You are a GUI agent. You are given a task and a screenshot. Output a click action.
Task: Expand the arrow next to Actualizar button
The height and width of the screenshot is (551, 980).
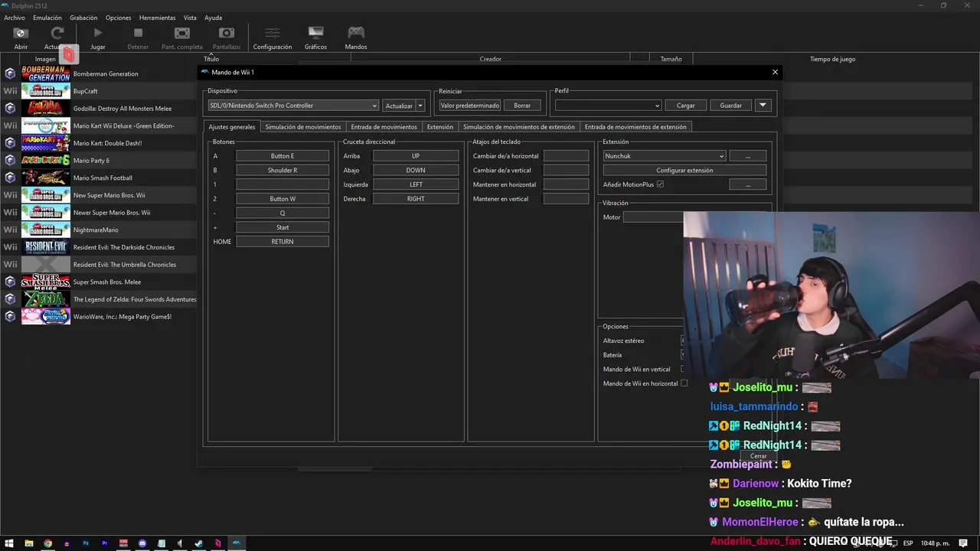420,106
